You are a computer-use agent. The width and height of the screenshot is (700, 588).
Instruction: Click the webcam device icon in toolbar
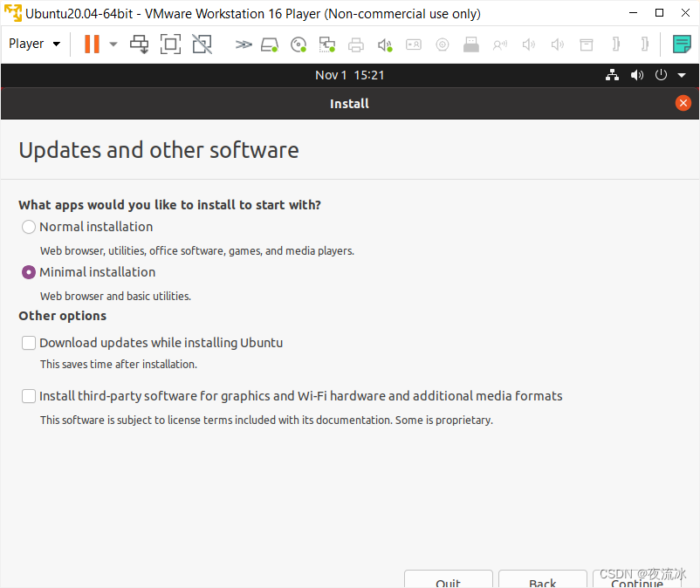point(443,44)
